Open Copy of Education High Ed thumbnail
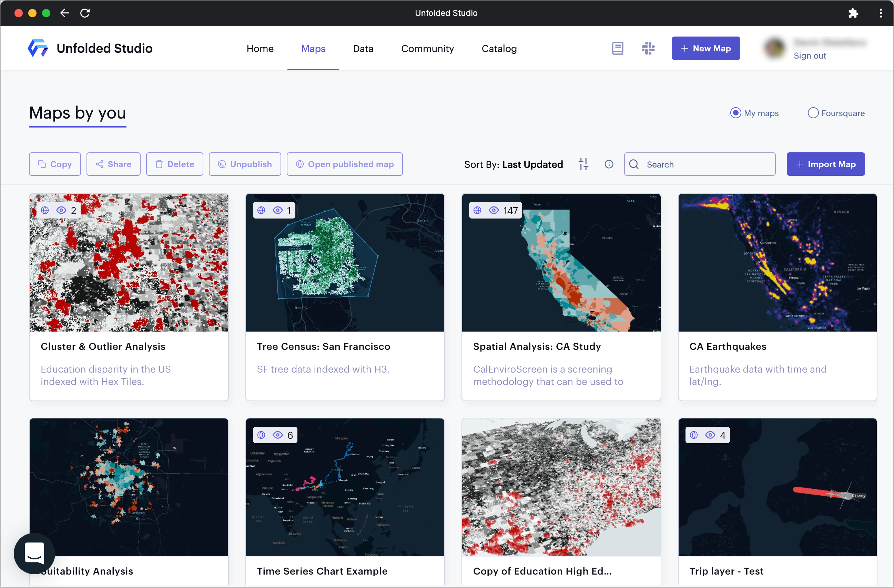This screenshot has height=588, width=894. [561, 487]
